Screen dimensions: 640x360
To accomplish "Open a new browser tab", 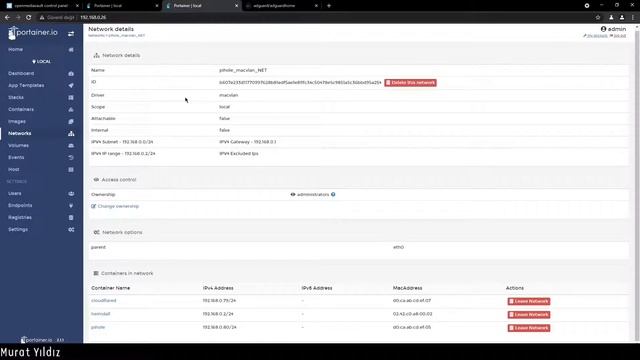I will click(x=329, y=6).
